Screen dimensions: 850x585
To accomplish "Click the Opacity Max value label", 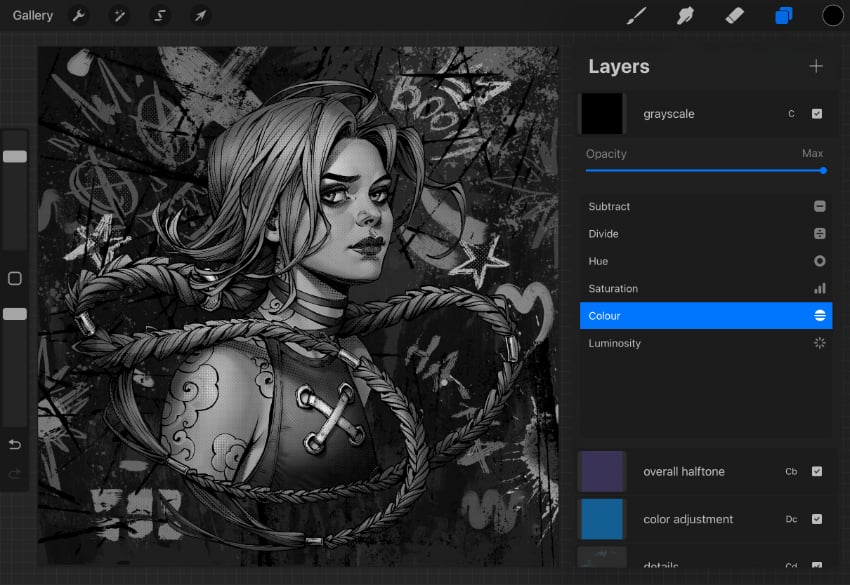I will coord(813,153).
